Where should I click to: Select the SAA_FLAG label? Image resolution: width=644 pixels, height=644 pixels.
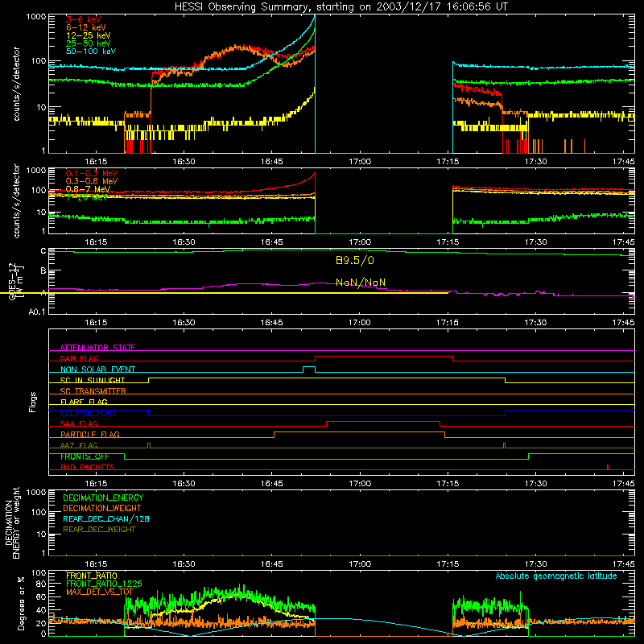[79, 423]
